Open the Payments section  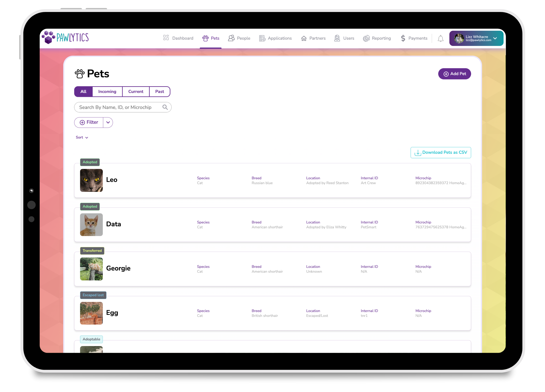414,38
